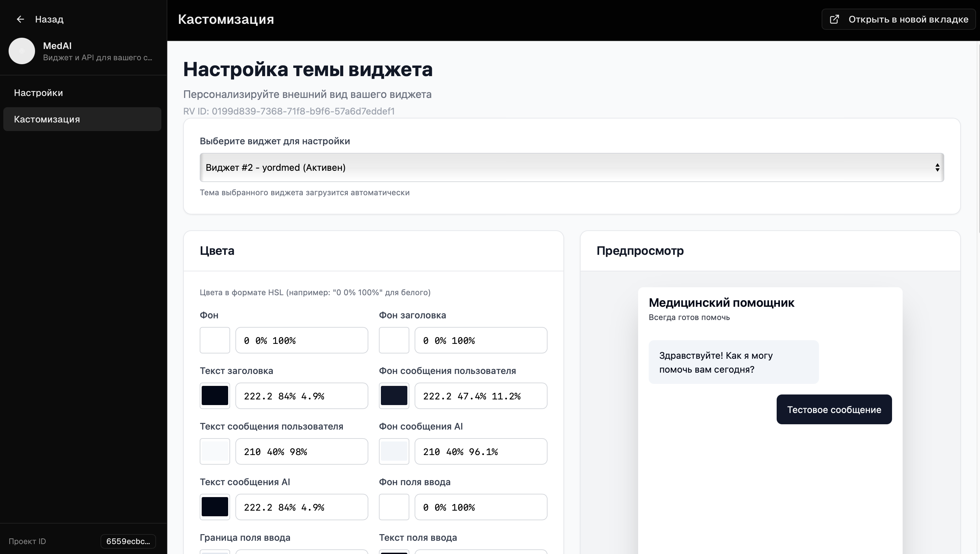Select Настройки in the sidebar
The height and width of the screenshot is (554, 980).
tap(38, 93)
